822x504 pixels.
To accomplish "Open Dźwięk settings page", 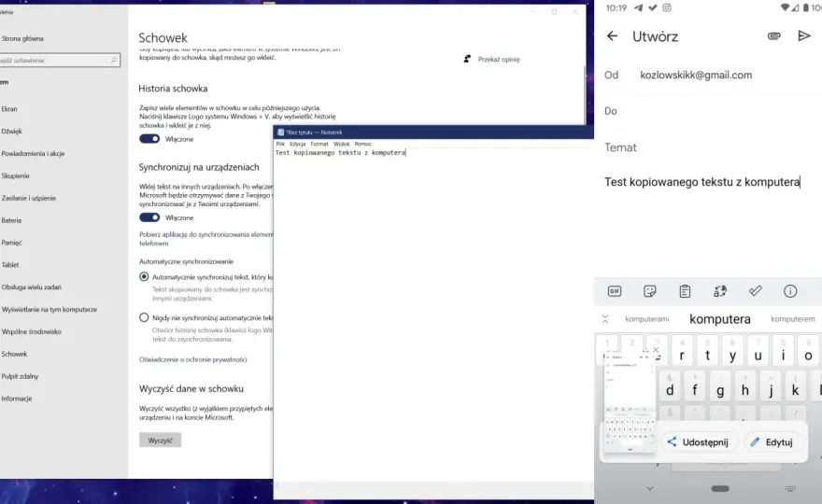I will click(x=11, y=131).
